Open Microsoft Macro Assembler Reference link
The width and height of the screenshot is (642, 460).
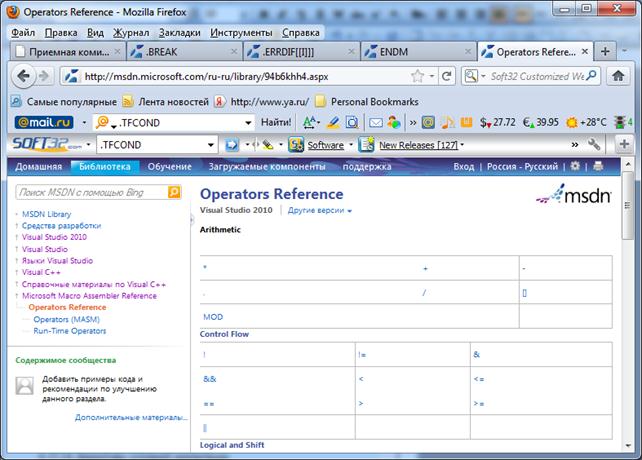click(x=89, y=295)
